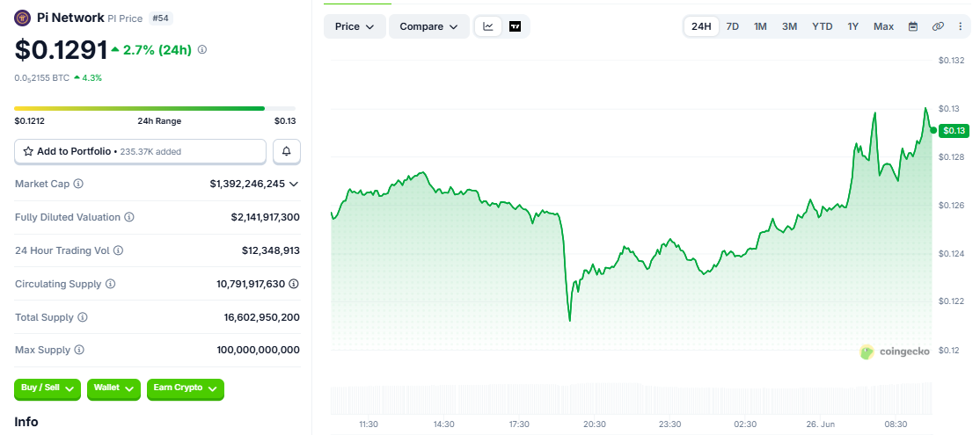
Task: Click the $2,141,917,300 valuation value
Action: [x=266, y=217]
